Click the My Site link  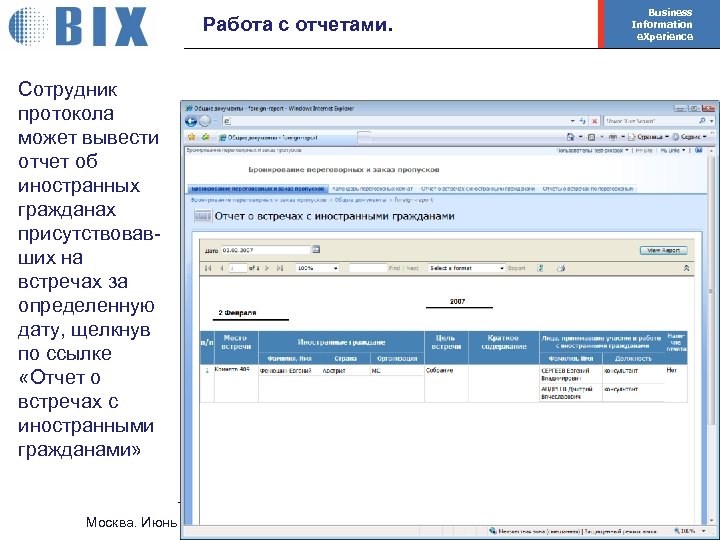(x=644, y=150)
